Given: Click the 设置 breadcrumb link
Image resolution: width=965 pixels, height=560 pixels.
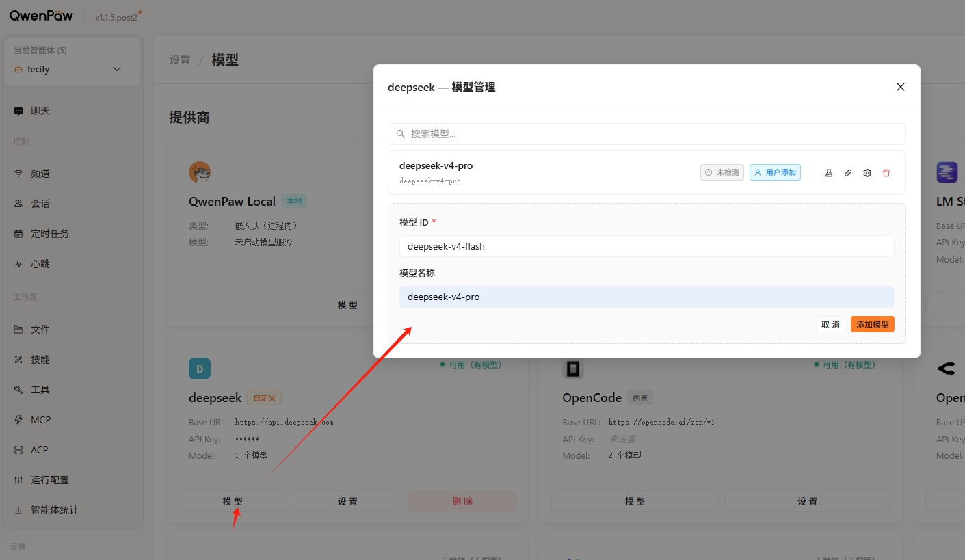Looking at the screenshot, I should (180, 59).
